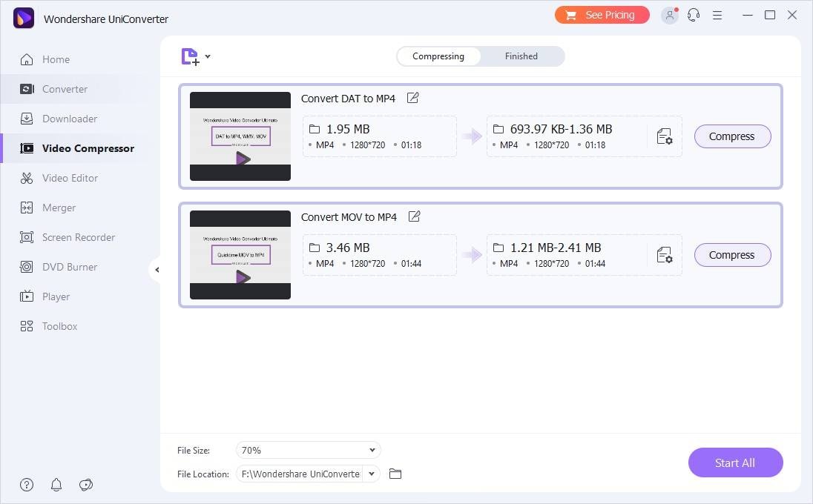
Task: Click the source folder icon beside 3.46 MB
Action: [x=315, y=248]
